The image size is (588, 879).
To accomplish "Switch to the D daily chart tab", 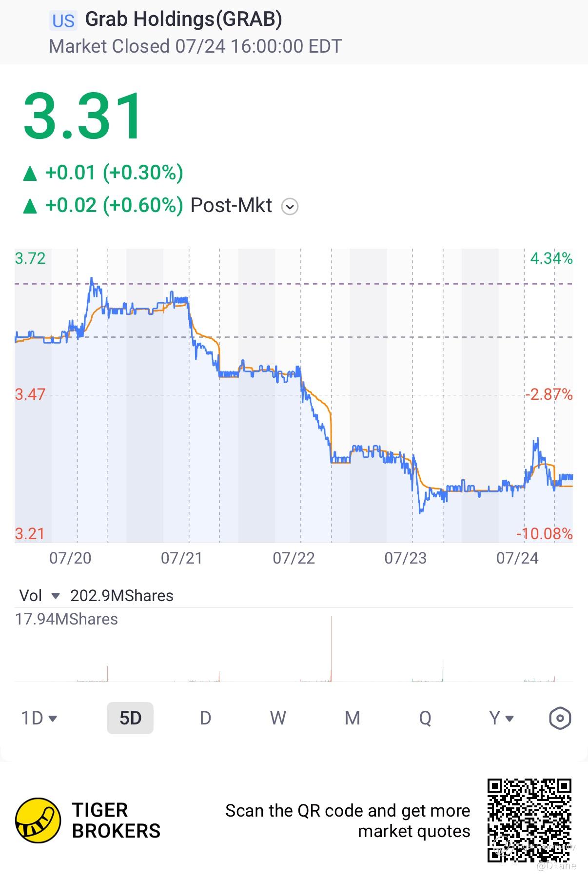I will coord(205,718).
